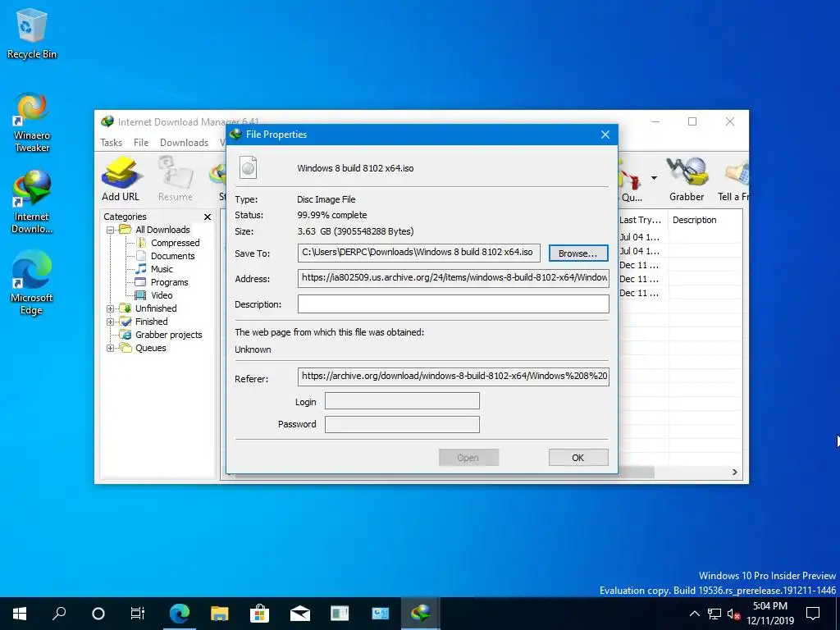Open Task View from taskbar

[x=138, y=614]
